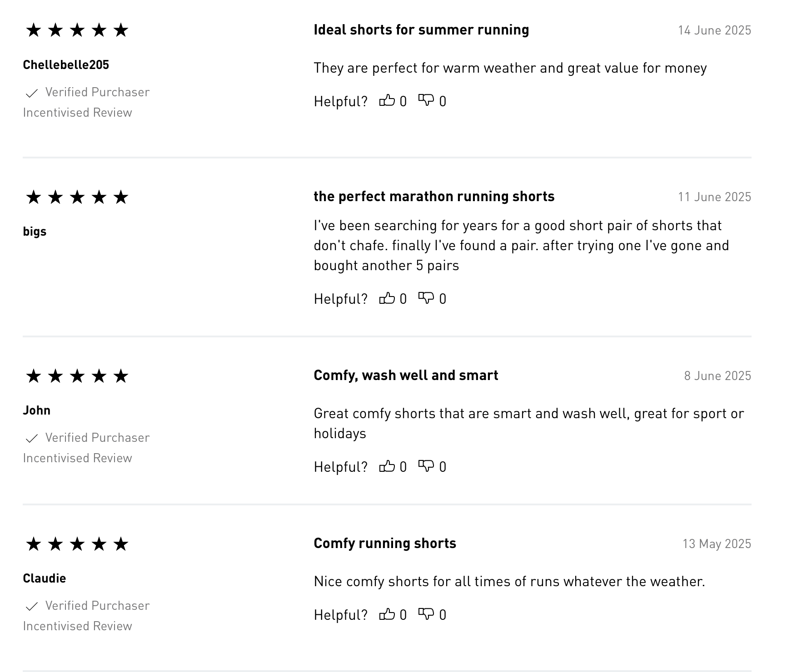Thumbs down Claudie's review
The height and width of the screenshot is (672, 797).
(x=426, y=614)
